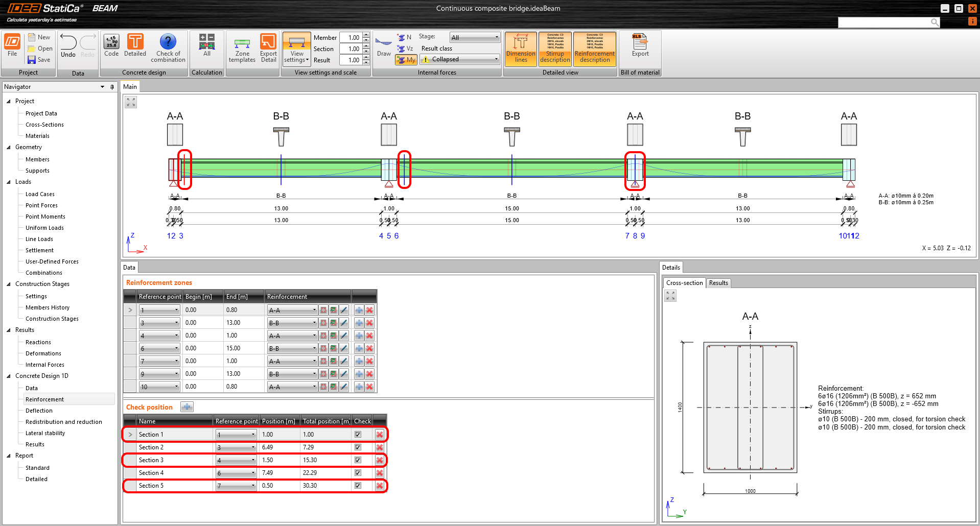980x526 pixels.
Task: Uncheck the Section 1 check box
Action: click(358, 435)
